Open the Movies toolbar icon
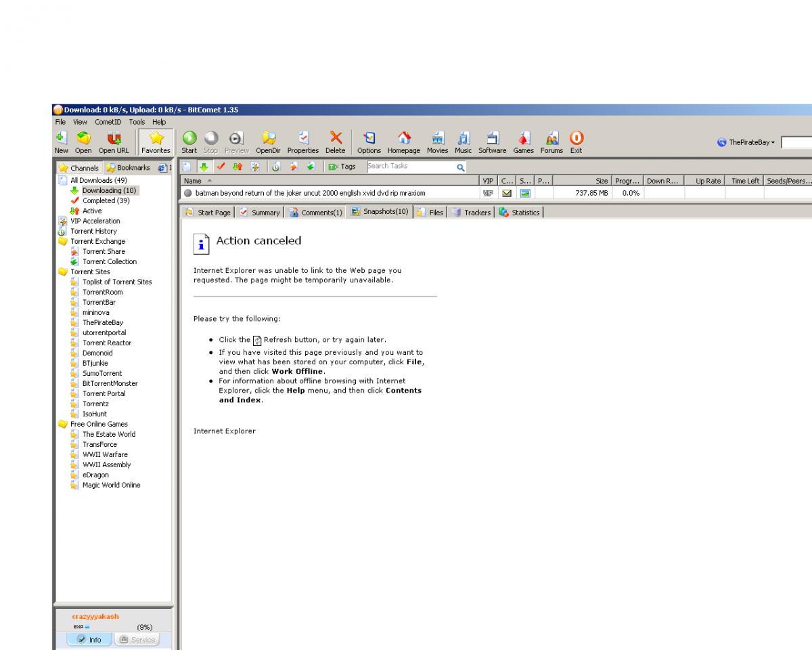Viewport: 812px width, 650px height. click(x=438, y=142)
